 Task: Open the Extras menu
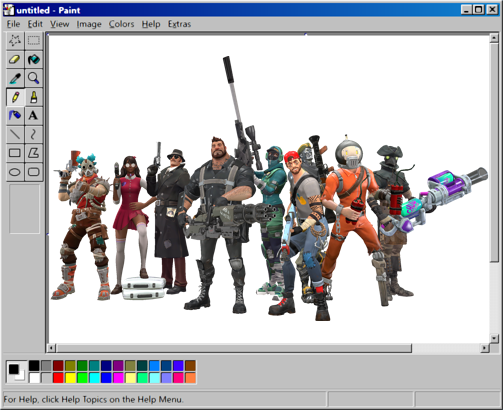coord(179,24)
